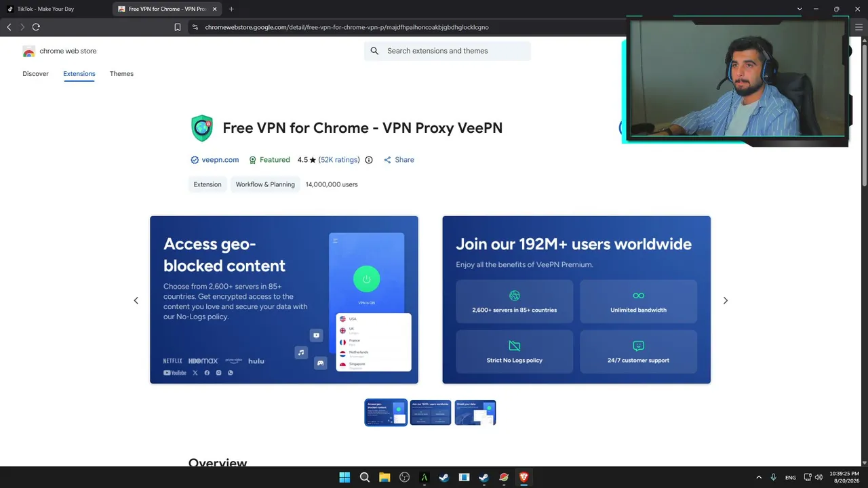The height and width of the screenshot is (488, 868).
Task: Click the microphone tray icon
Action: (774, 477)
